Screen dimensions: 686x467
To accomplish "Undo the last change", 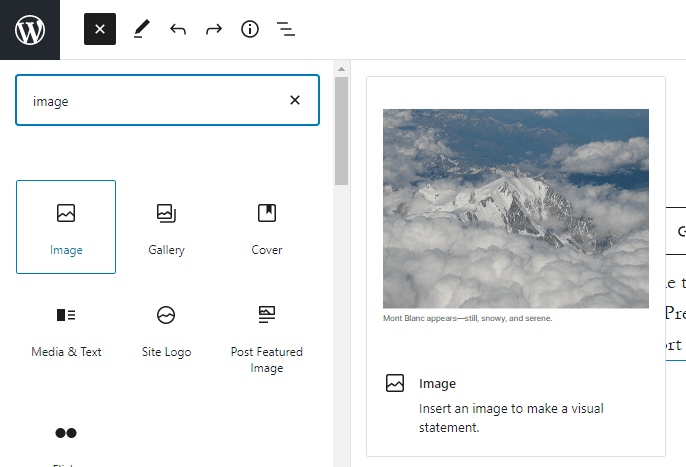I will click(x=178, y=30).
